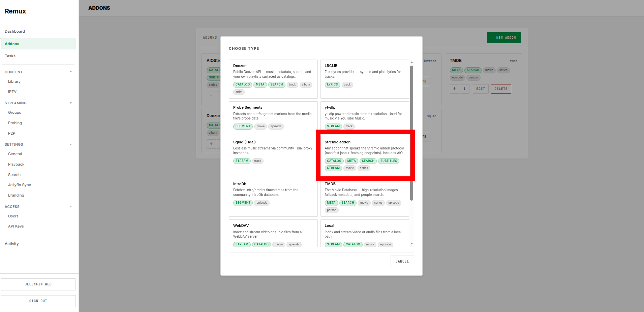Screen dimensions: 644x312
Task: Click the Remux logo
Action: (15, 11)
